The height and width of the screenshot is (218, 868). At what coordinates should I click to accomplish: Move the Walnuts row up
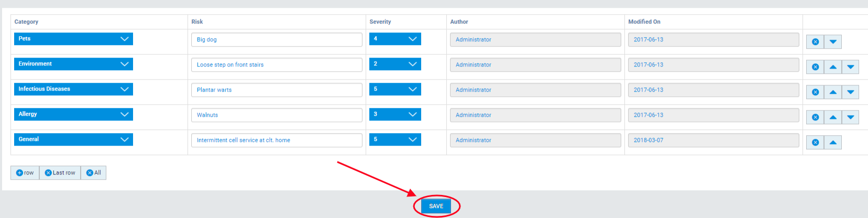pos(833,117)
